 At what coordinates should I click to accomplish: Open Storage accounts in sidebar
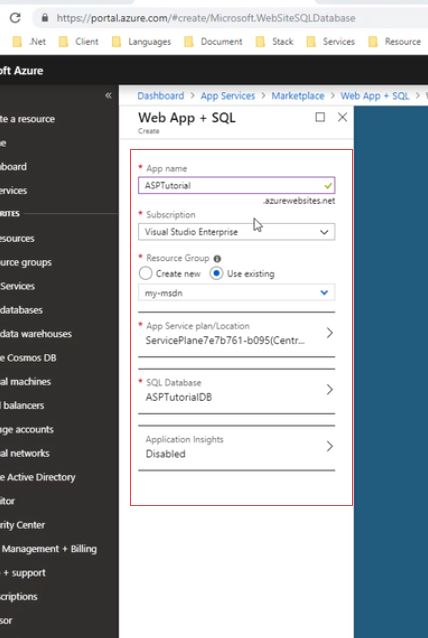tap(27, 430)
